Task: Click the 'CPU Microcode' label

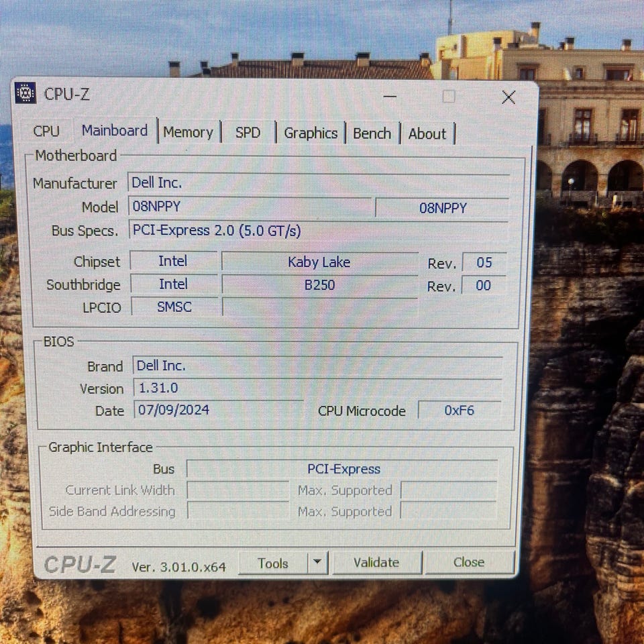Action: pyautogui.click(x=362, y=411)
